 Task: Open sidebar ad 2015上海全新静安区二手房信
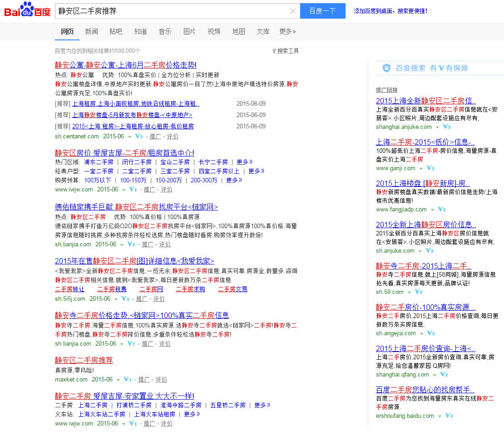(426, 101)
